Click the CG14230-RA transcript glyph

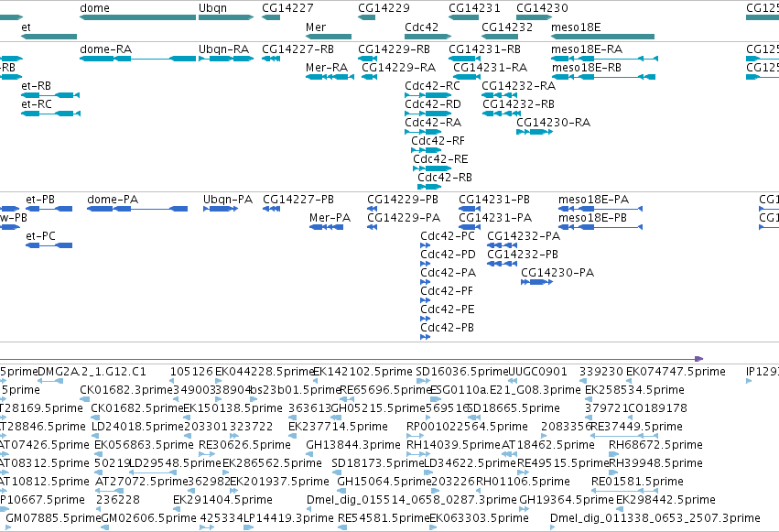(x=535, y=132)
